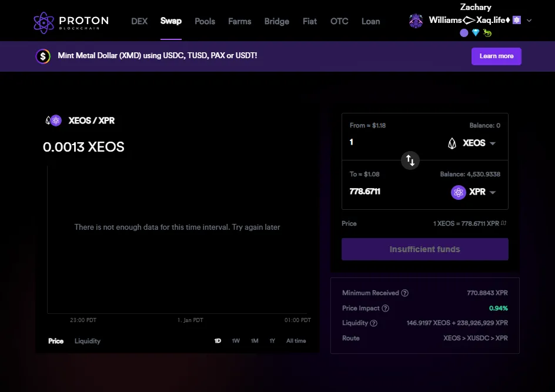Switch chart to Price view
The image size is (555, 392).
click(x=56, y=341)
